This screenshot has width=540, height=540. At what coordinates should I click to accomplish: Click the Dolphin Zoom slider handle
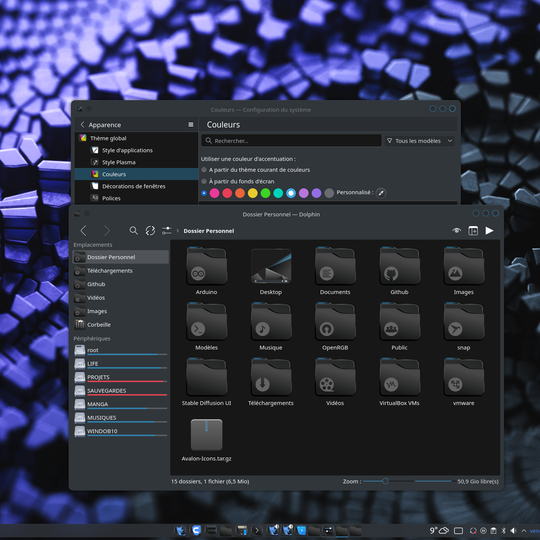(385, 481)
